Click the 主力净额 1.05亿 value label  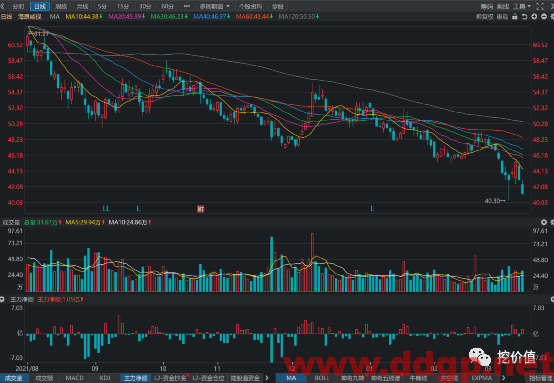60,300
